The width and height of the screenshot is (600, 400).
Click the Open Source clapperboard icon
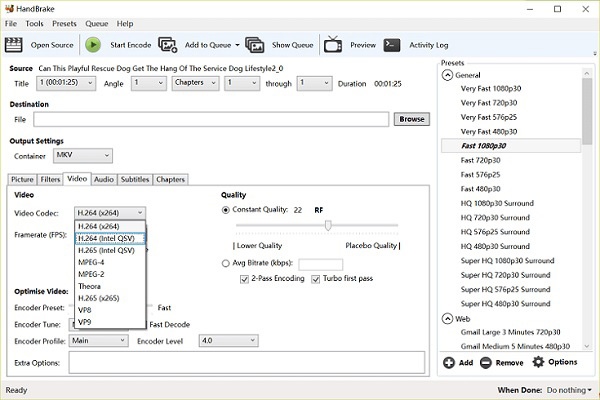click(13, 45)
